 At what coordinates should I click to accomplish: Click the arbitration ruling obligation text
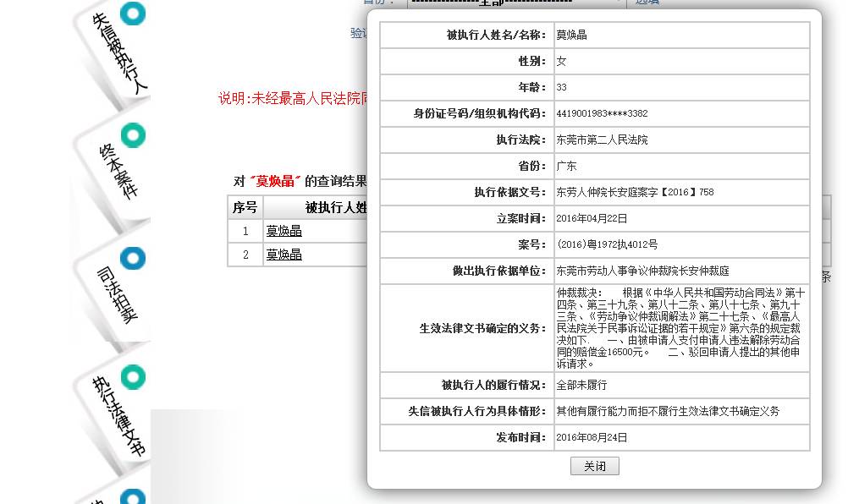click(x=681, y=328)
